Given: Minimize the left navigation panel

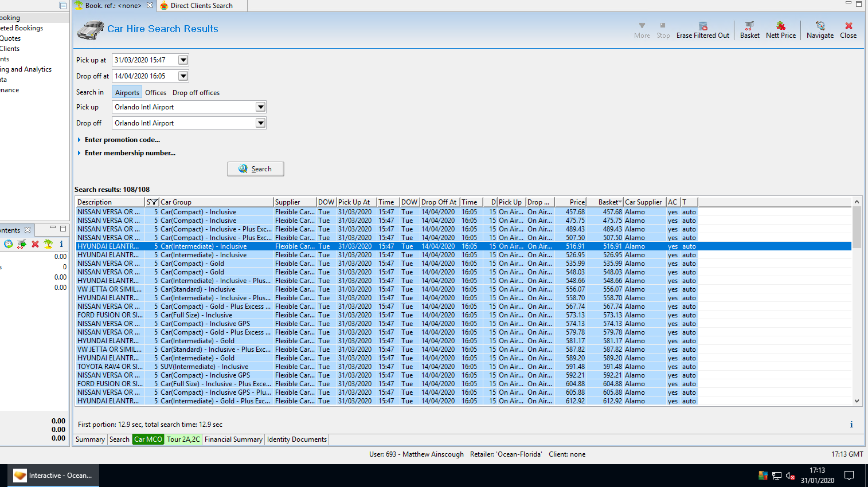Looking at the screenshot, I should [x=63, y=5].
